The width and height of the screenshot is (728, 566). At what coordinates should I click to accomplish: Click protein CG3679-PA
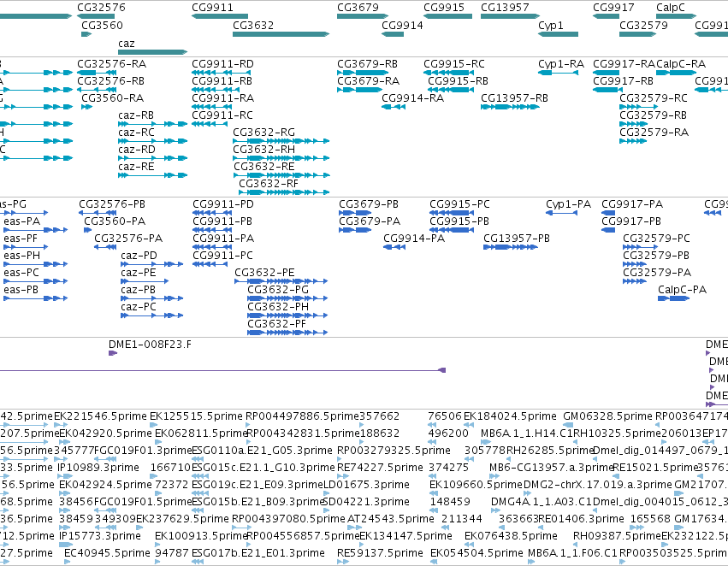[370, 221]
